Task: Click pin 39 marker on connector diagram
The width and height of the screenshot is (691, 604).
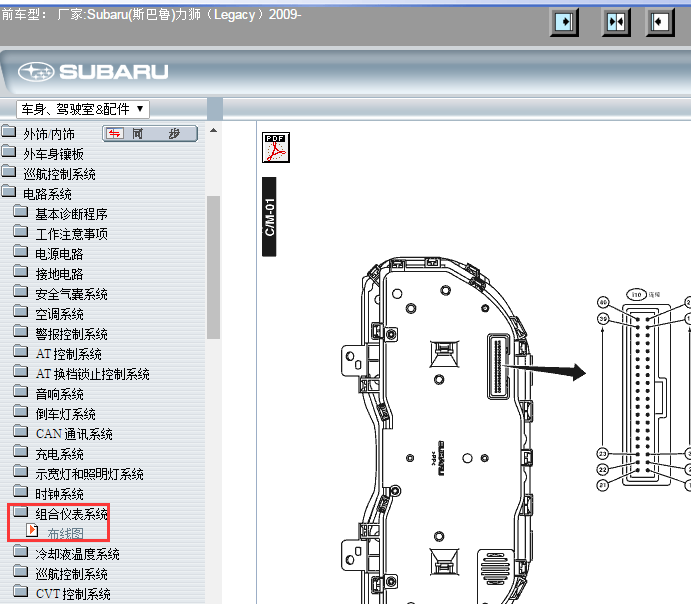Action: [x=603, y=319]
